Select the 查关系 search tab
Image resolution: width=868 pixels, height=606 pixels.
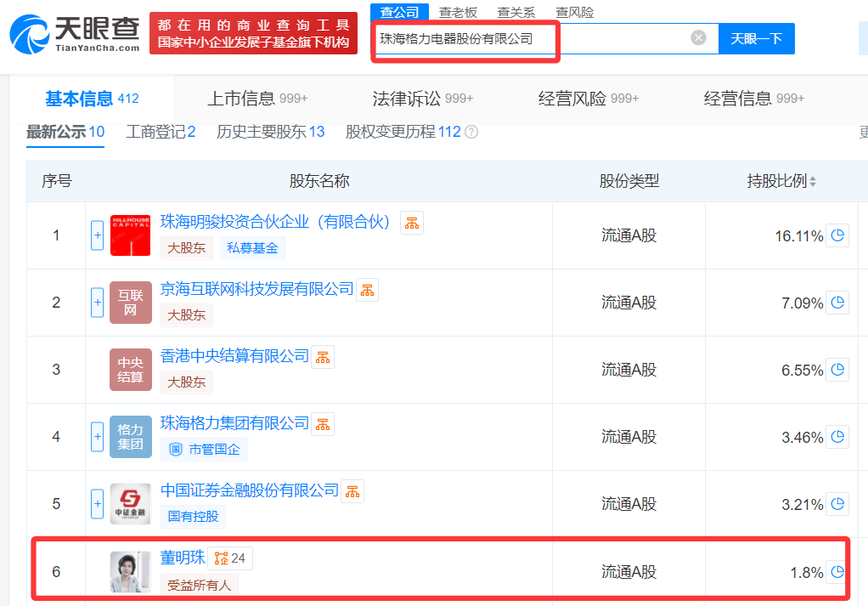coord(516,12)
